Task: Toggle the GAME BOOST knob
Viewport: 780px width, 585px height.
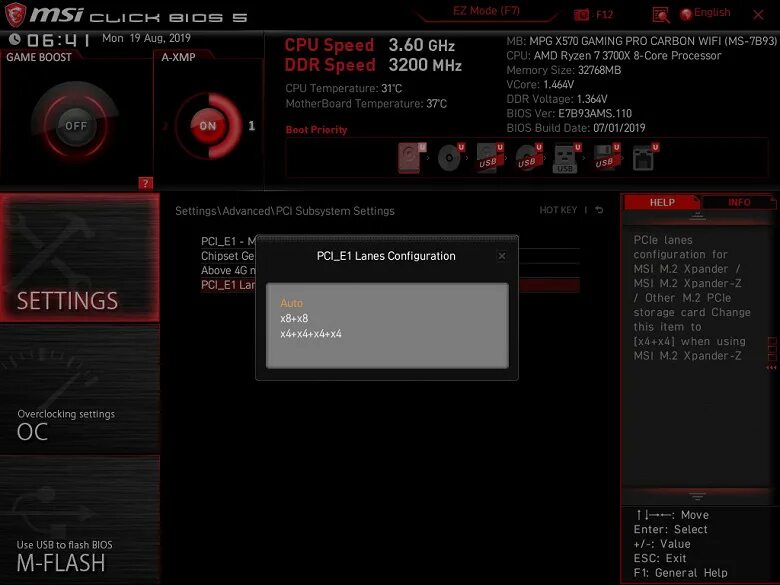Action: pos(76,126)
